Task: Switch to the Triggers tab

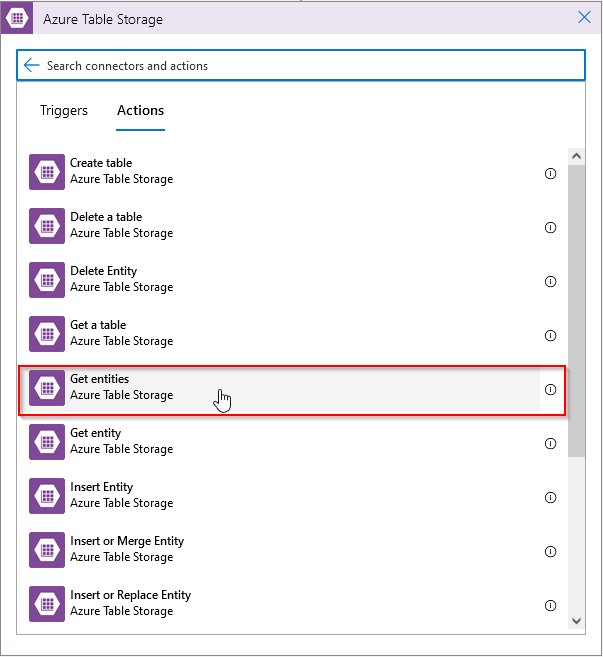Action: tap(64, 111)
